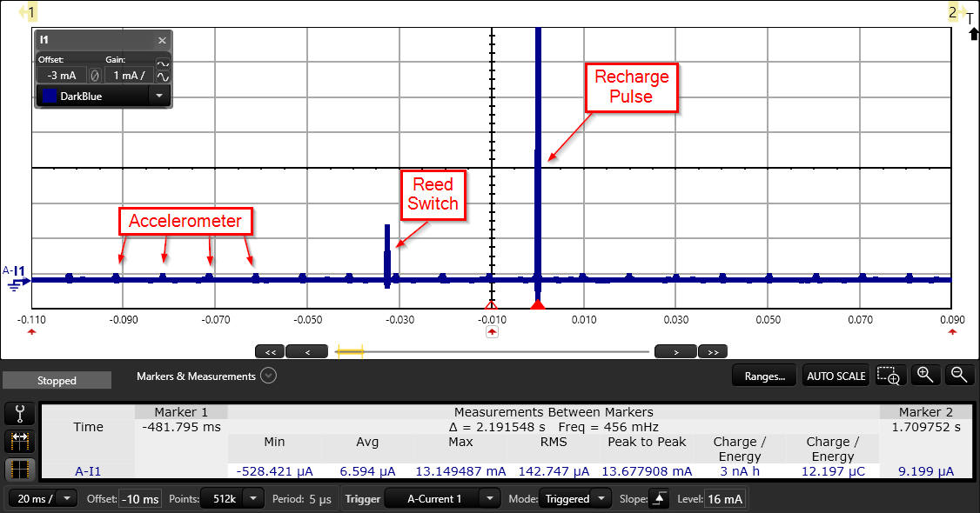Screen dimensions: 980x513
Task: Select the zoom-to-region tool icon
Action: tap(889, 375)
